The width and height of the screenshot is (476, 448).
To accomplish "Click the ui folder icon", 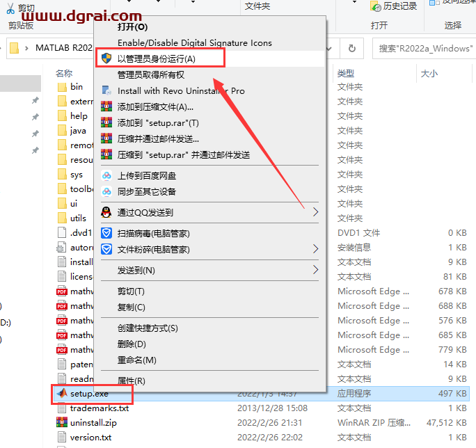I will [62, 204].
